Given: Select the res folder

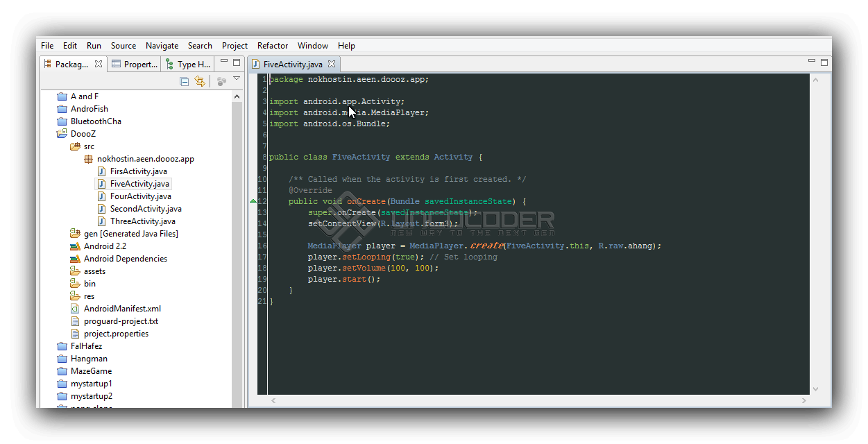Looking at the screenshot, I should 90,296.
